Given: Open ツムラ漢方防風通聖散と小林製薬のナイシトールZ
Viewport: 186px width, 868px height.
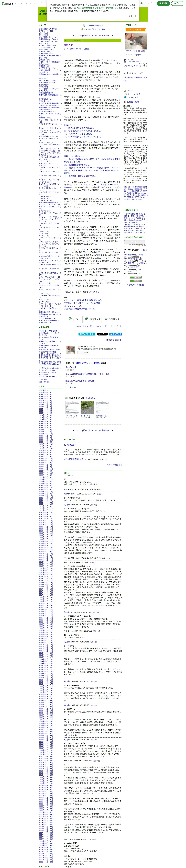Looking at the screenshot, I should click(x=87, y=374).
